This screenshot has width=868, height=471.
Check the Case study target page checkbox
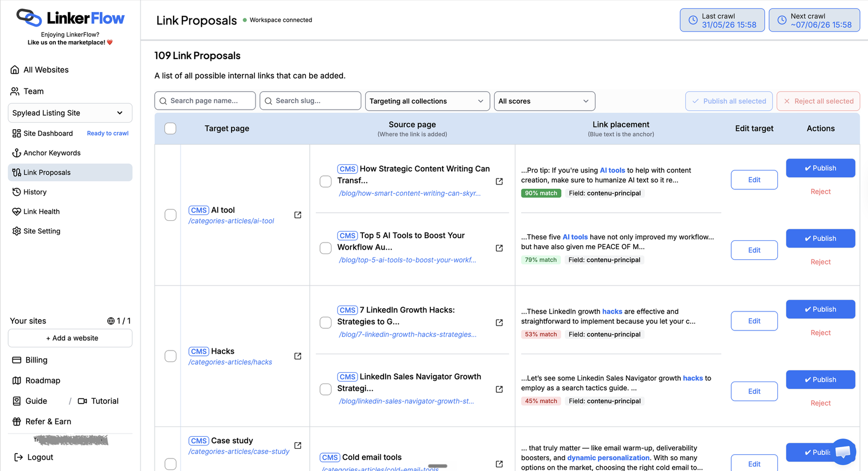click(170, 464)
